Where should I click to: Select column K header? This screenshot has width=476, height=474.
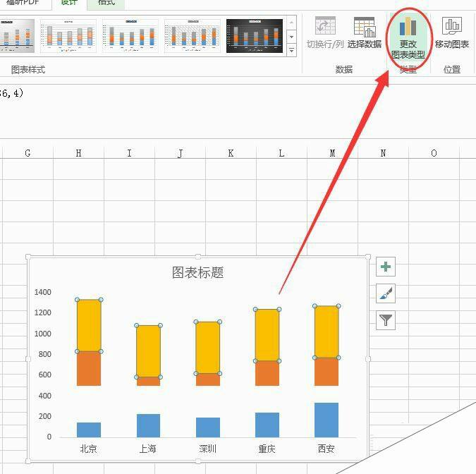[x=231, y=153]
